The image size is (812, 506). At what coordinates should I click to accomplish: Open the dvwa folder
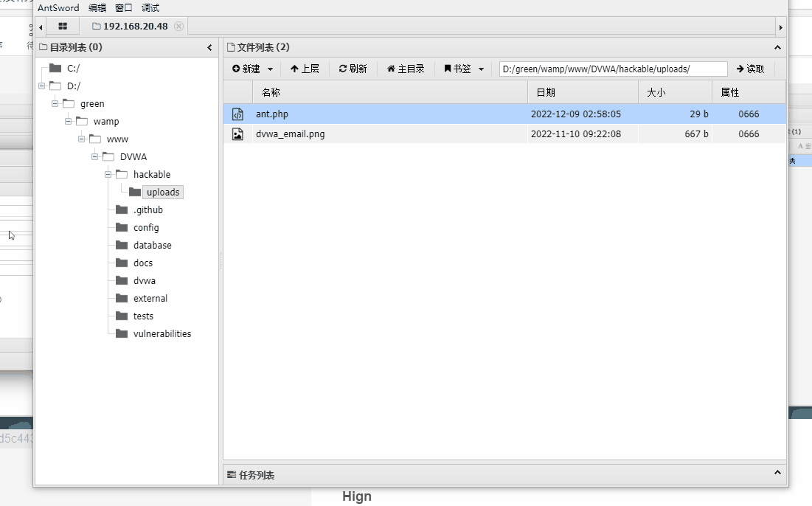point(145,281)
